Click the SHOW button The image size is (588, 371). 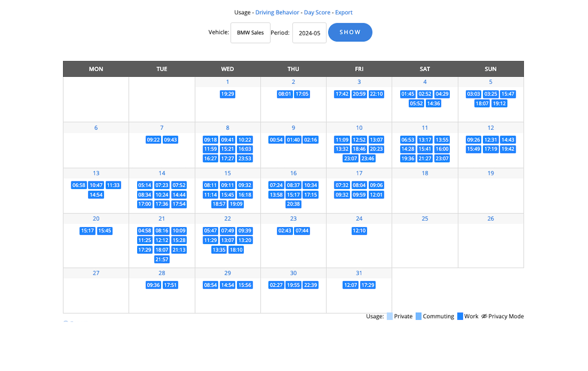click(350, 32)
